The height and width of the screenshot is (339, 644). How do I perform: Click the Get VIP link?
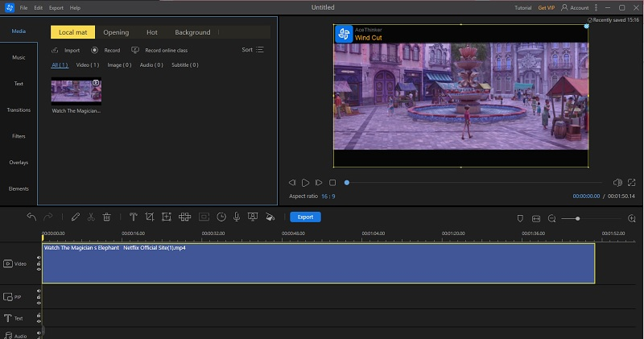(547, 8)
